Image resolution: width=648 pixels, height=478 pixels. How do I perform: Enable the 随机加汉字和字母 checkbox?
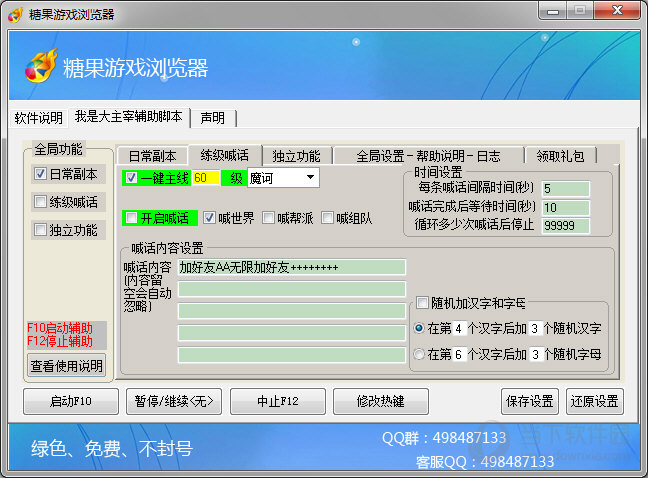coord(422,303)
